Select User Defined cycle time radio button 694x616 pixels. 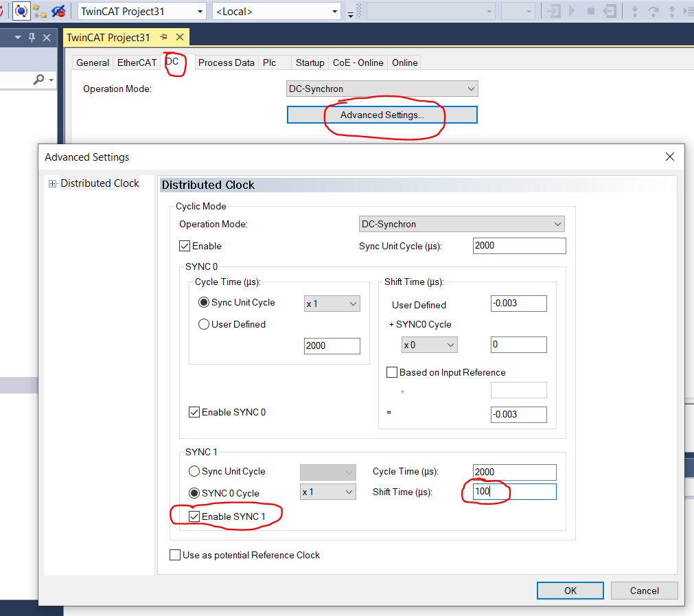tap(204, 324)
